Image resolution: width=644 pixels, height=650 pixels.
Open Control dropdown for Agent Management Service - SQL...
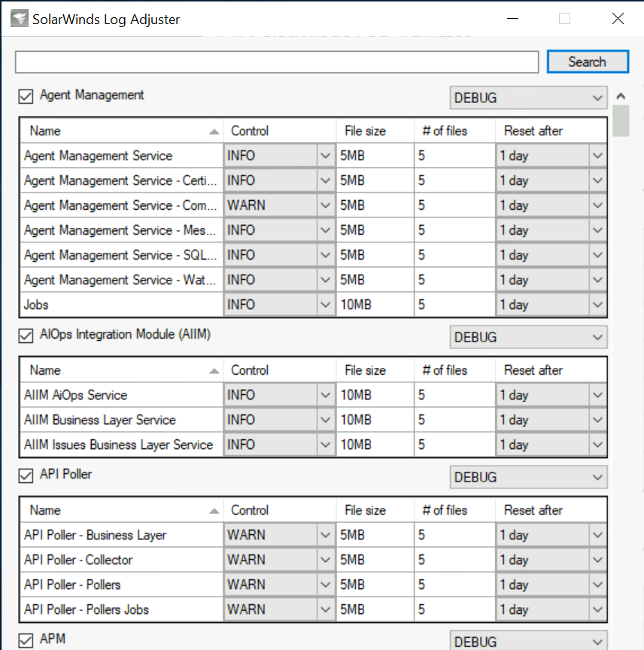coord(279,255)
